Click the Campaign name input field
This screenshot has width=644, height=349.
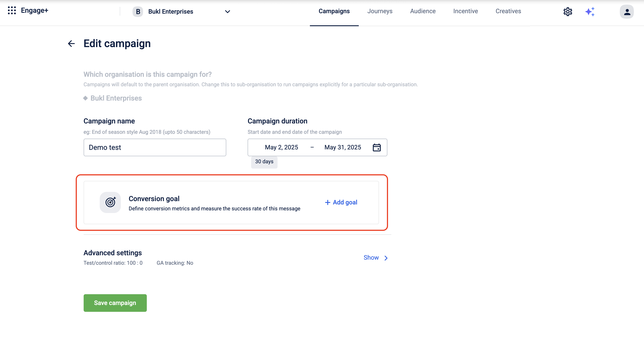coord(155,147)
